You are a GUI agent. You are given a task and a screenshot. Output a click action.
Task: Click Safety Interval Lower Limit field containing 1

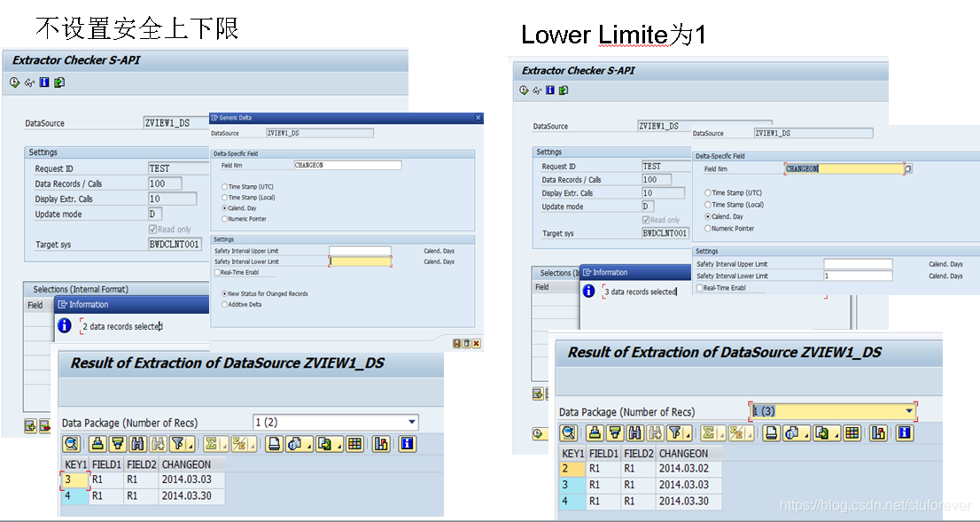tap(858, 277)
